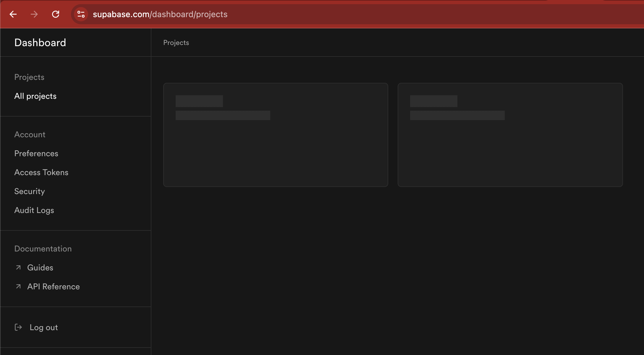
Task: Click the Dashboard header title
Action: click(40, 43)
